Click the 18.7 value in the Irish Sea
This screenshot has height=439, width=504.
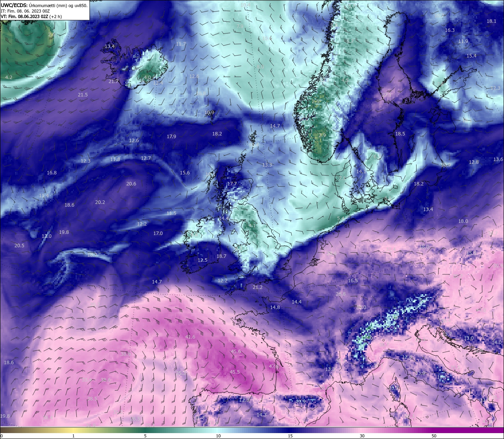pyautogui.click(x=221, y=256)
